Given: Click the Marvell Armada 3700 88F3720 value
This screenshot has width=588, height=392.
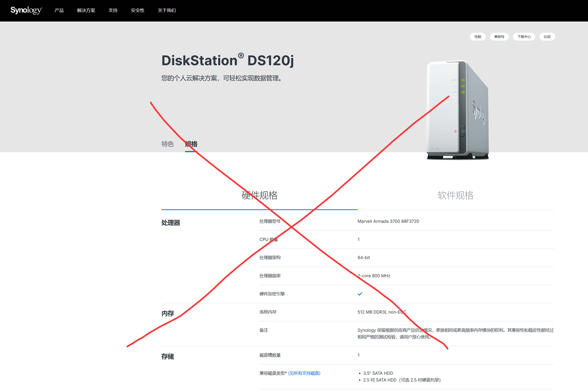Looking at the screenshot, I should point(388,221).
